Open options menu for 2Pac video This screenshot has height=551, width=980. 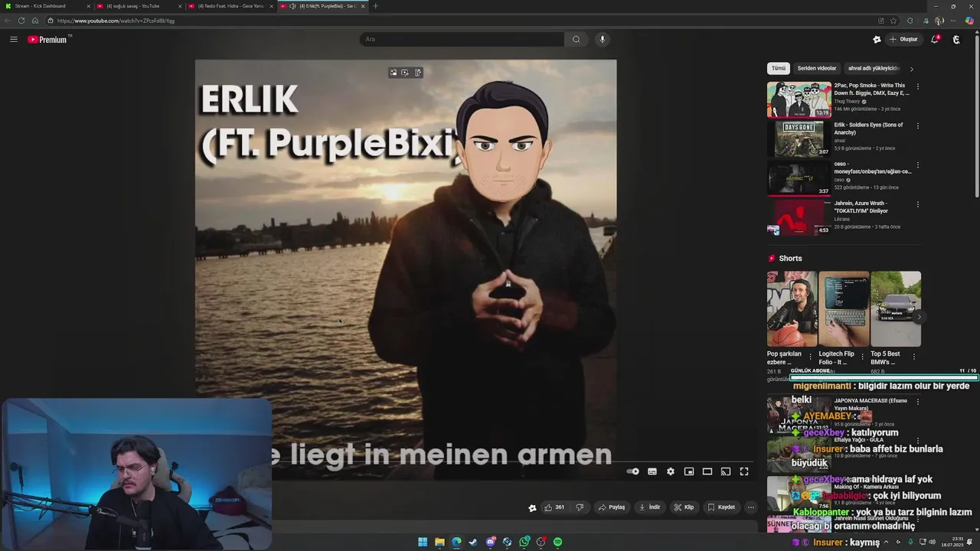click(x=918, y=86)
